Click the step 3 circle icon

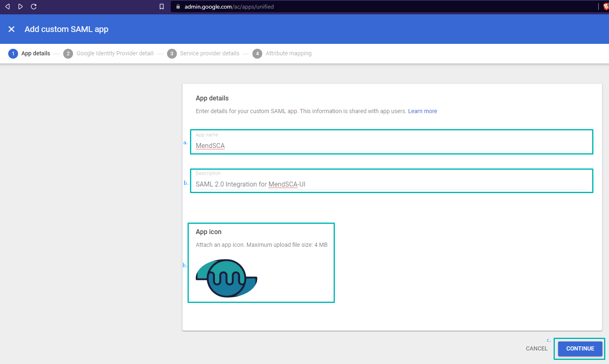coord(172,54)
